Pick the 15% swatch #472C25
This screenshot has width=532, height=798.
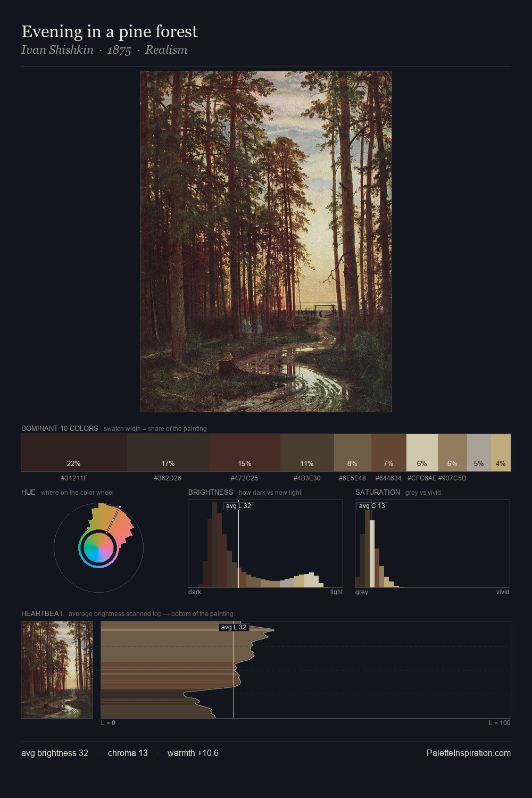tap(245, 453)
